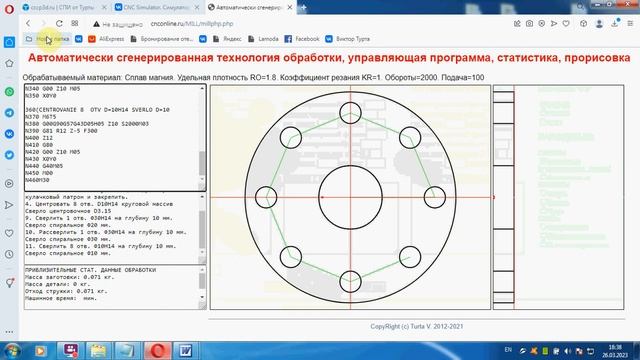640x360 pixels.
Task: Click the toolbar edit/share icon
Action: pyautogui.click(x=517, y=24)
